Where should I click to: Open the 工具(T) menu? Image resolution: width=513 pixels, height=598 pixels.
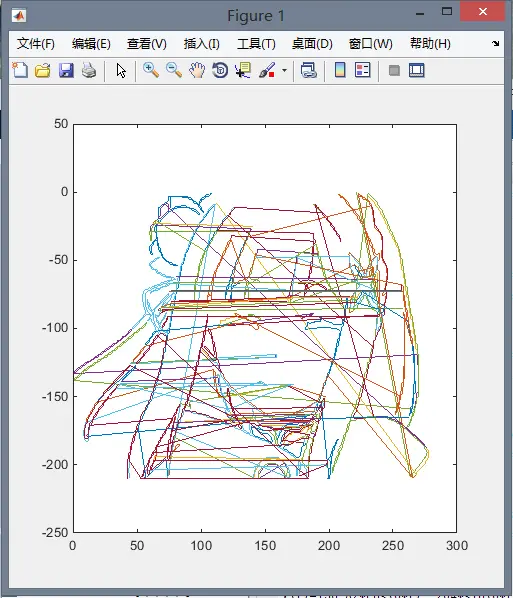256,44
